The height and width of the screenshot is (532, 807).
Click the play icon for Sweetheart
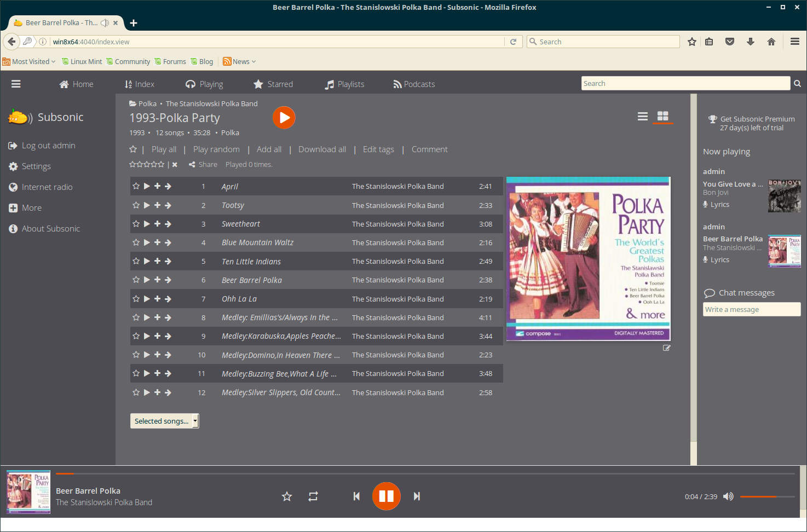147,224
